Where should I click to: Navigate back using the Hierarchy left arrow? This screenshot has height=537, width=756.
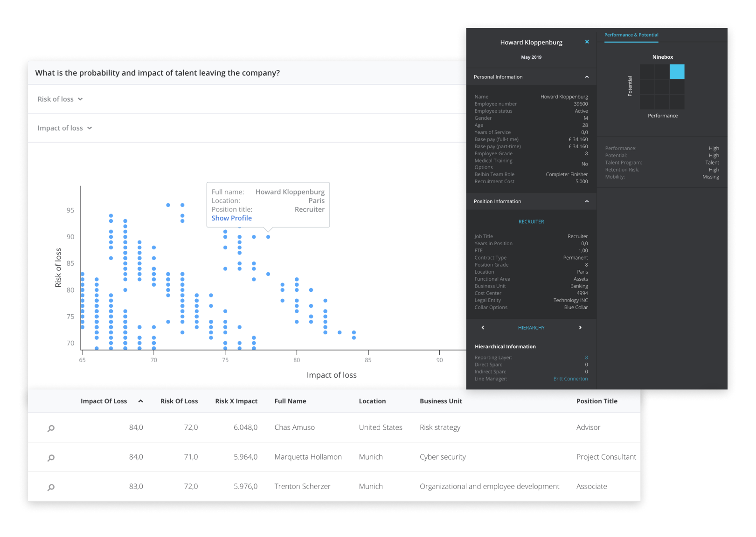tap(483, 327)
